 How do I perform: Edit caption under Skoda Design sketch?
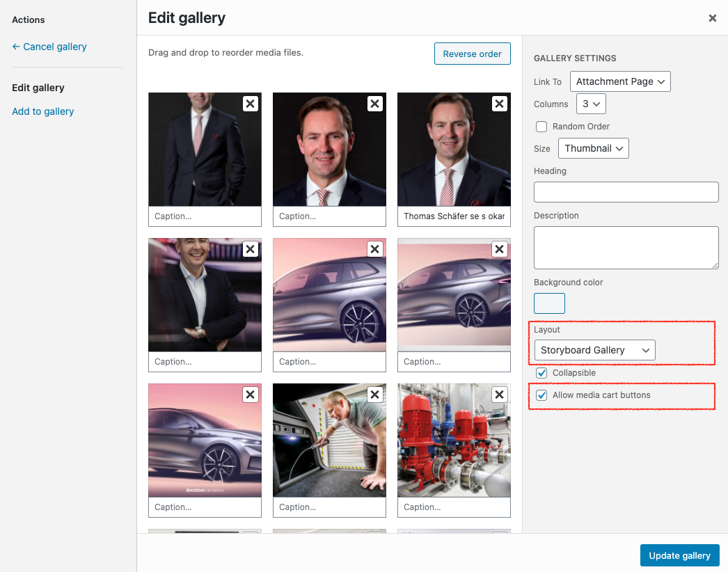205,507
